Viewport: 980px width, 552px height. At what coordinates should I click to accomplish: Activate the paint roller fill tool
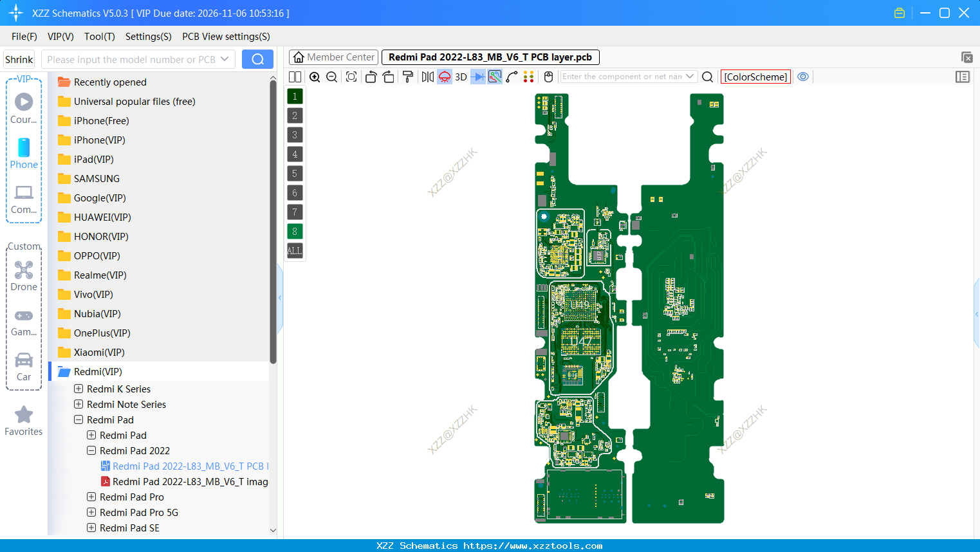tap(409, 77)
